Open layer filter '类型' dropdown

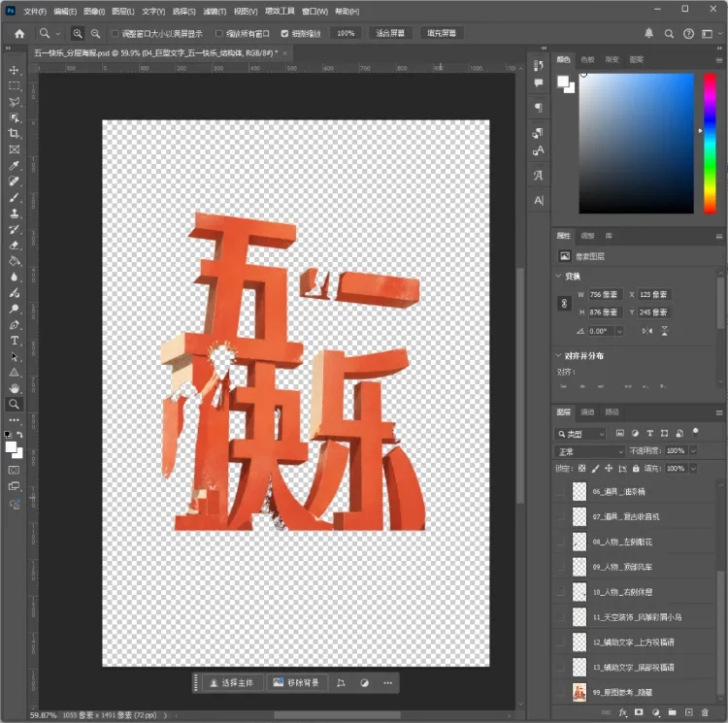[579, 434]
